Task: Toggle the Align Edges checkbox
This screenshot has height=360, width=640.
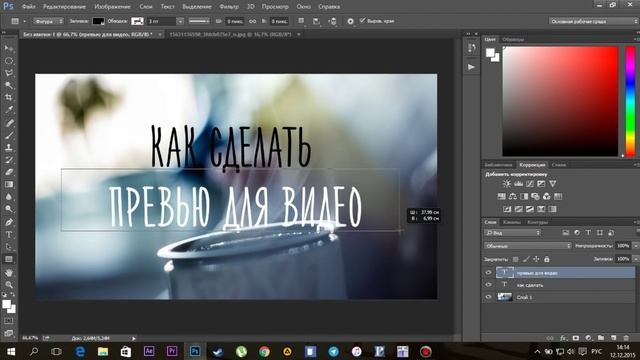Action: click(x=362, y=20)
